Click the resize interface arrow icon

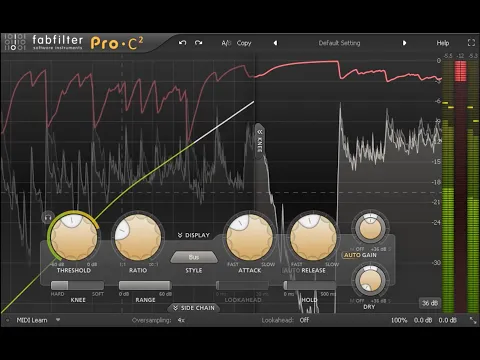point(473,320)
